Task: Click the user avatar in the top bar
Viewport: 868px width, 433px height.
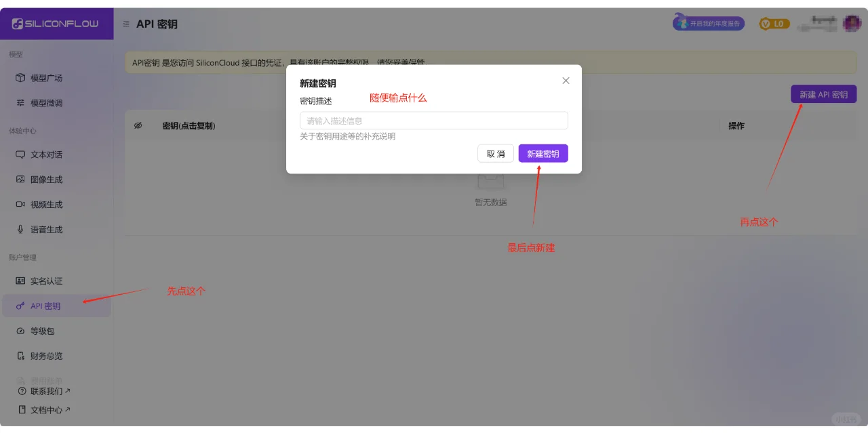Action: [851, 22]
